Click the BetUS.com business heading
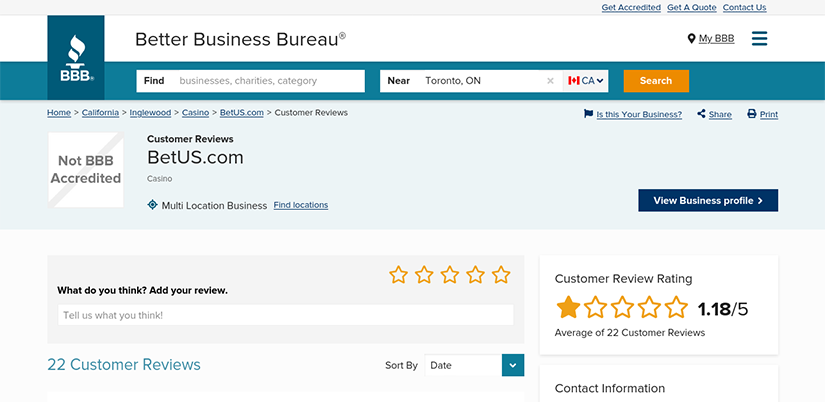This screenshot has width=825, height=402. 195,157
